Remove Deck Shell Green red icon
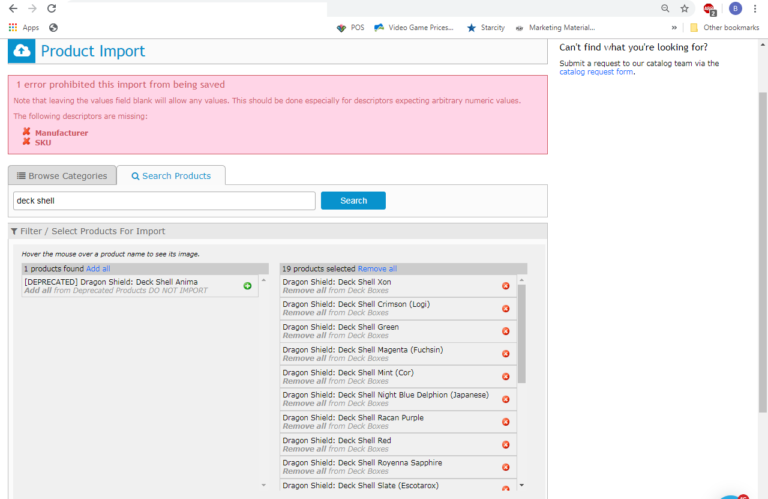This screenshot has width=768, height=499. click(x=505, y=332)
